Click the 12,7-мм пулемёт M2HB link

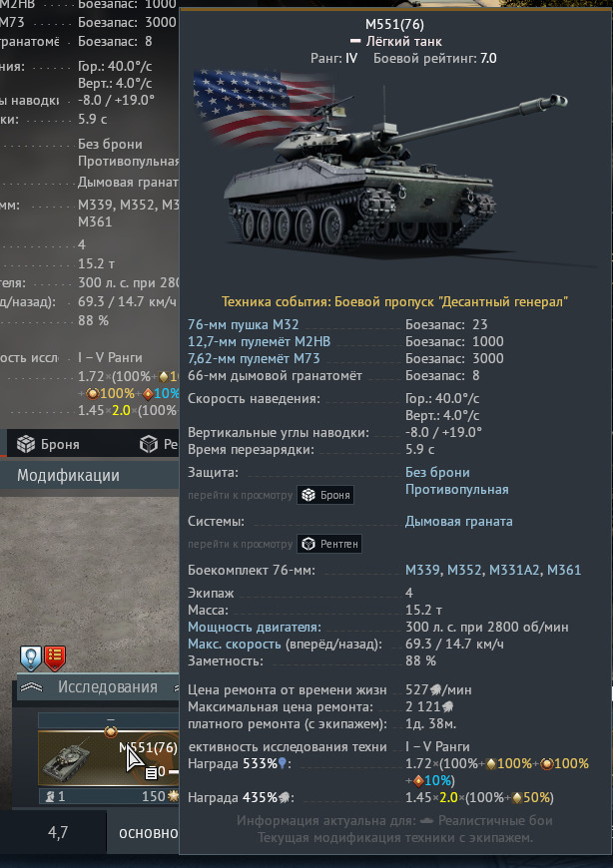[260, 341]
